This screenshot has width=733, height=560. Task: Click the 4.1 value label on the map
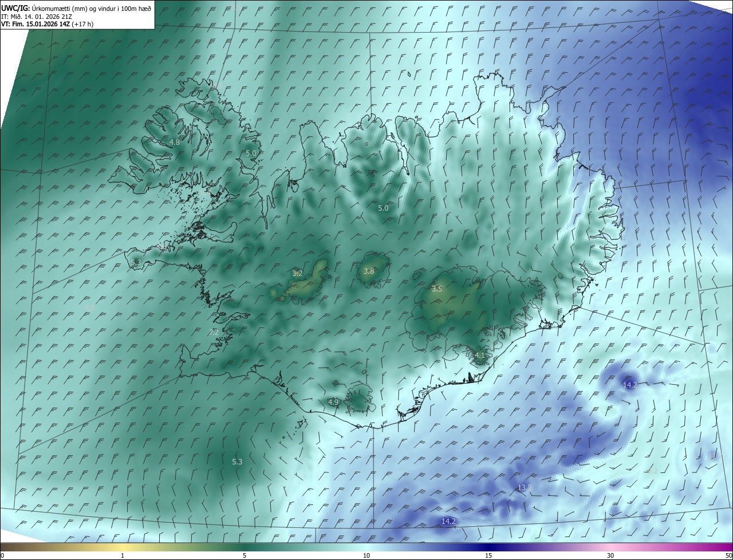click(480, 356)
